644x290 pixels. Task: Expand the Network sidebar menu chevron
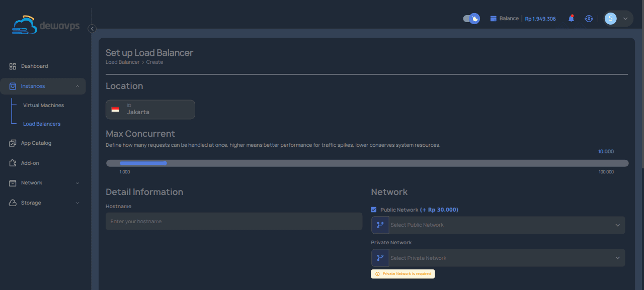click(x=77, y=183)
